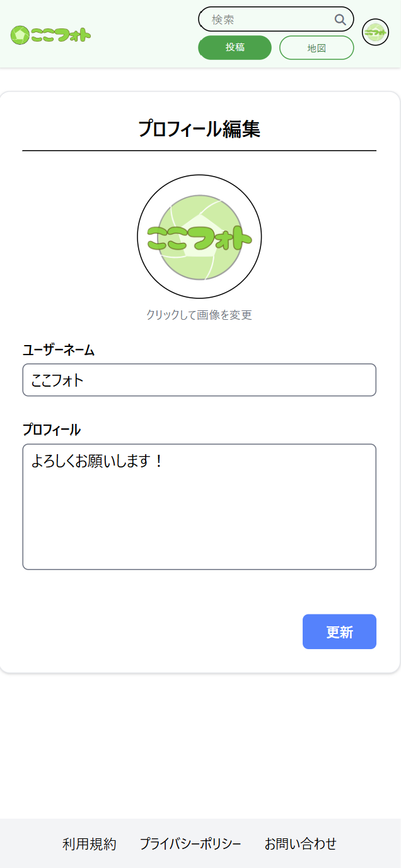Open the プライバシーポリシー footer link

tap(190, 844)
